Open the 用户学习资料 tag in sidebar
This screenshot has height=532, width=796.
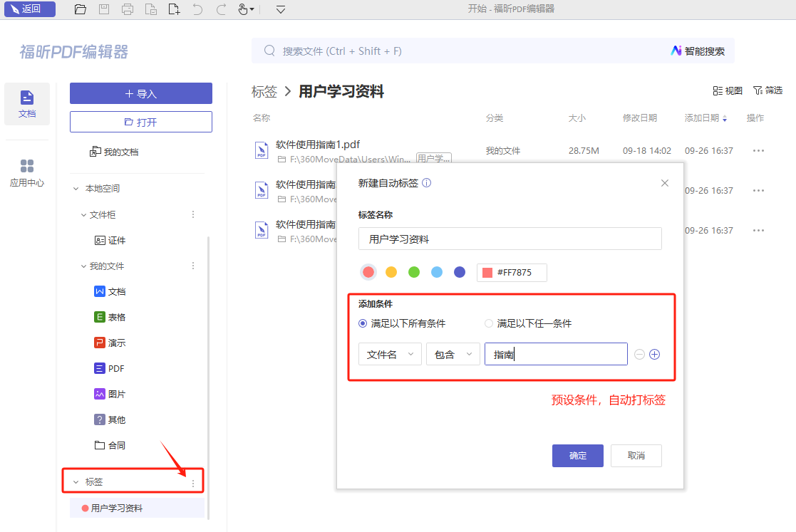pos(117,508)
